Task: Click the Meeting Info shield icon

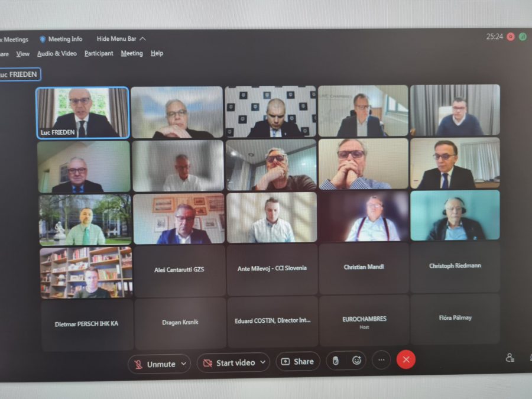Action: (43, 39)
